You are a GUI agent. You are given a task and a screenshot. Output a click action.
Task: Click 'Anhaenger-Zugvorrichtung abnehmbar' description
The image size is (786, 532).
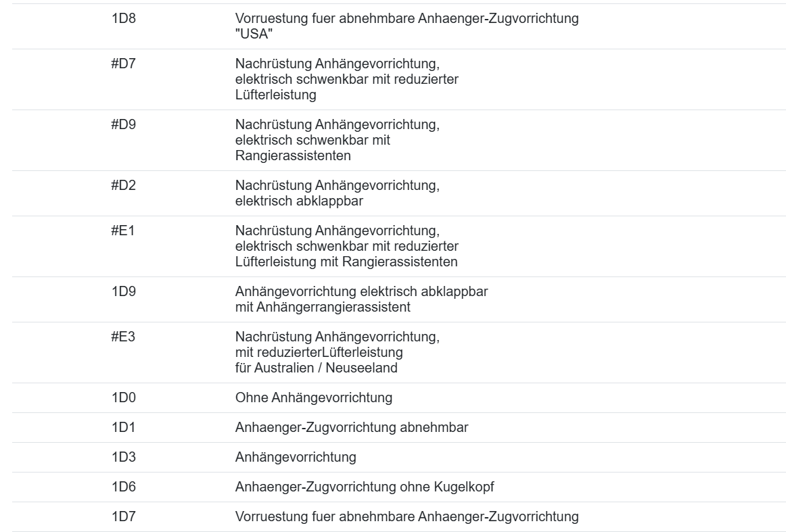pyautogui.click(x=352, y=427)
